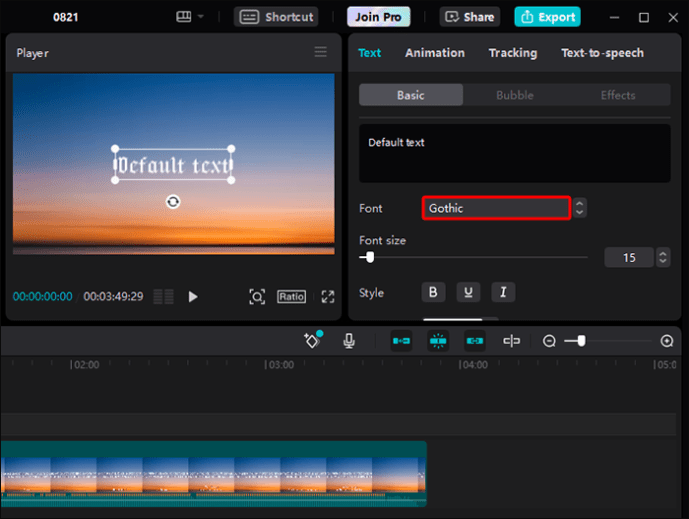This screenshot has width=689, height=519.
Task: Toggle preview axis split icon
Action: pos(511,341)
